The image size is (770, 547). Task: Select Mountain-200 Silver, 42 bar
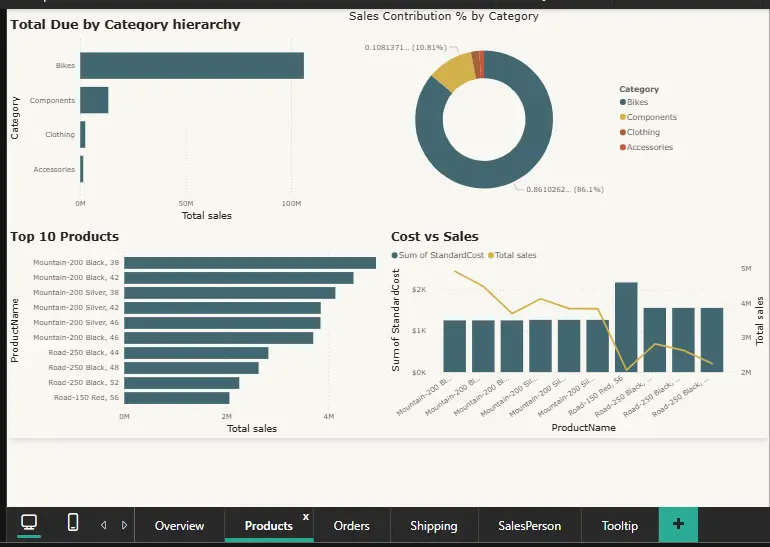click(222, 308)
